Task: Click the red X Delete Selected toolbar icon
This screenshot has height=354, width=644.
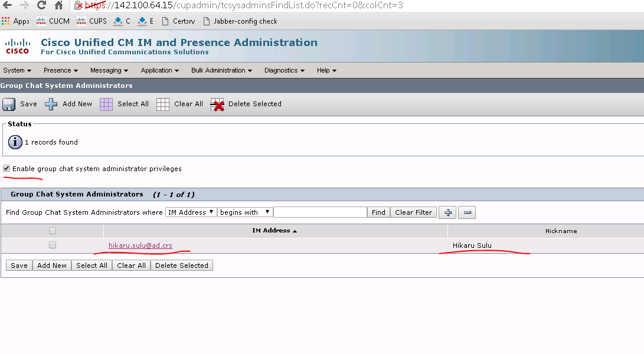Action: [x=217, y=104]
